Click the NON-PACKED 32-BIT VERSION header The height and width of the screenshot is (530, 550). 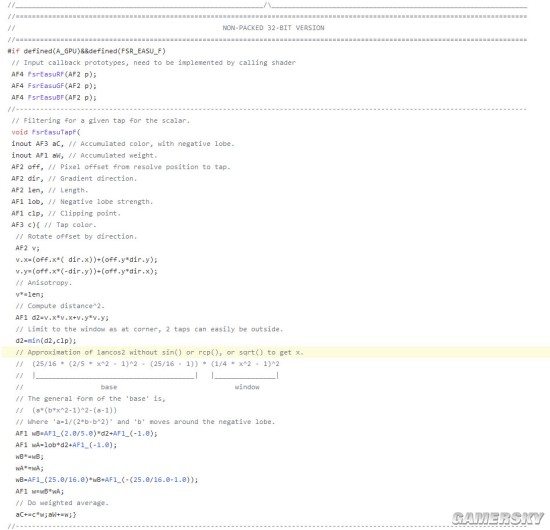click(273, 28)
